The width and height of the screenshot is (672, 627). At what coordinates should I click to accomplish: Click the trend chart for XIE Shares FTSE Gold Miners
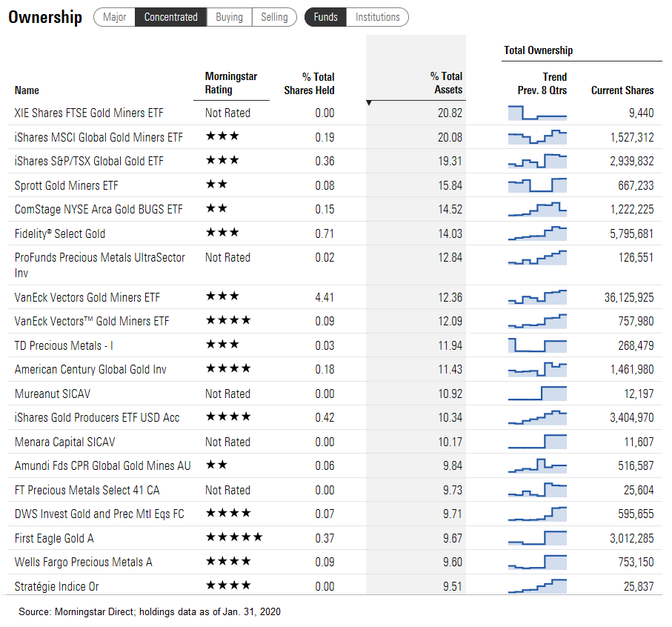(537, 113)
